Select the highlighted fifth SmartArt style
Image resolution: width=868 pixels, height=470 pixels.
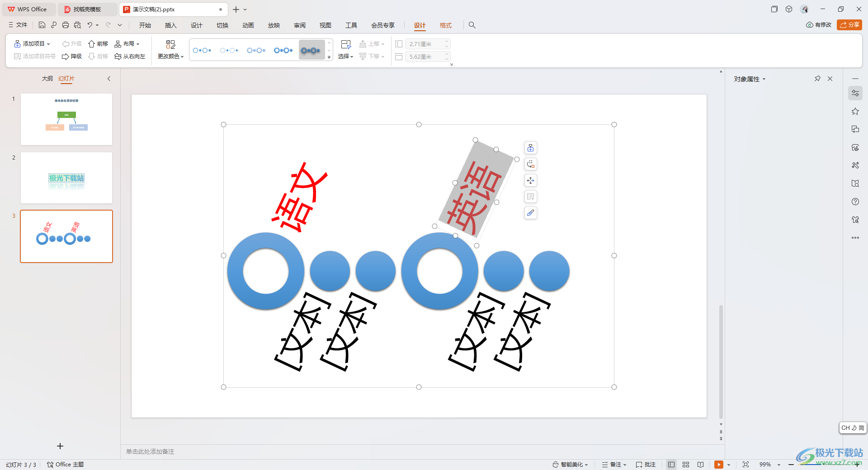pos(311,50)
